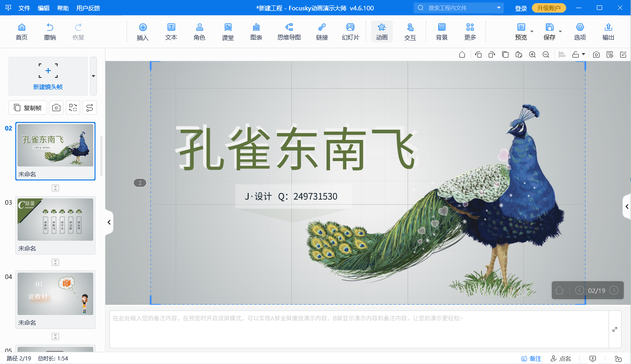Open the 课堂 (Classroom) tool

pos(228,32)
